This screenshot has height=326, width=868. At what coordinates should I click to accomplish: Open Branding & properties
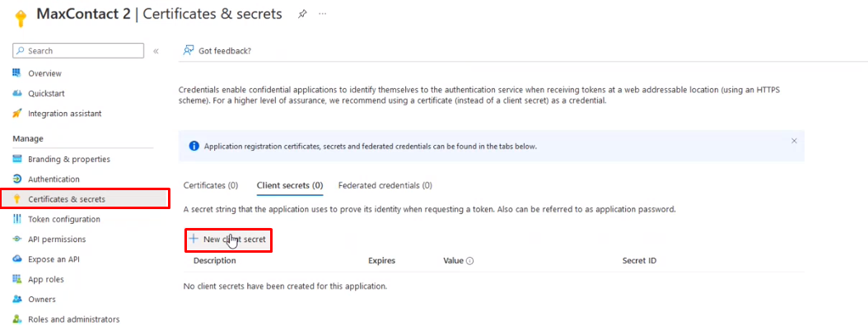click(69, 160)
